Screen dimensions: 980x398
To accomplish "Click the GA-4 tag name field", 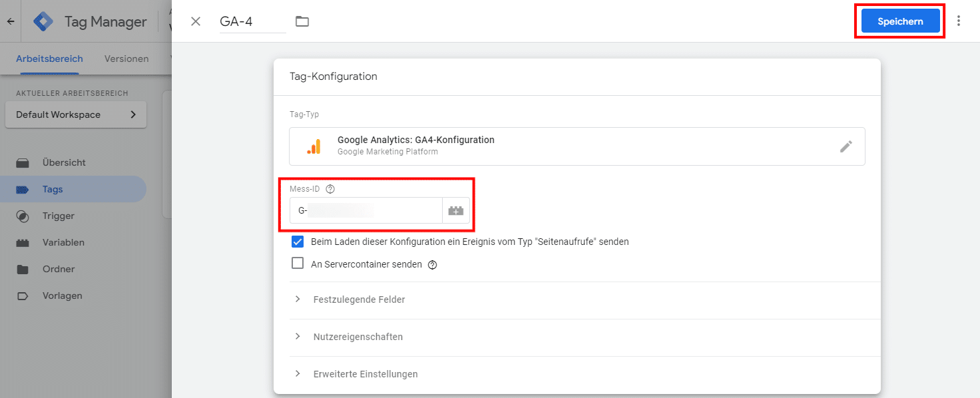I will (253, 21).
